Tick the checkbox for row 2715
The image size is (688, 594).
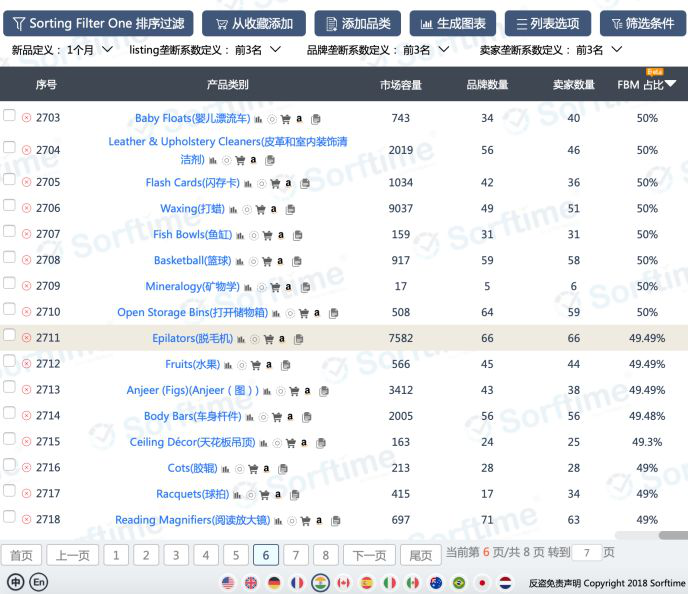tap(9, 438)
